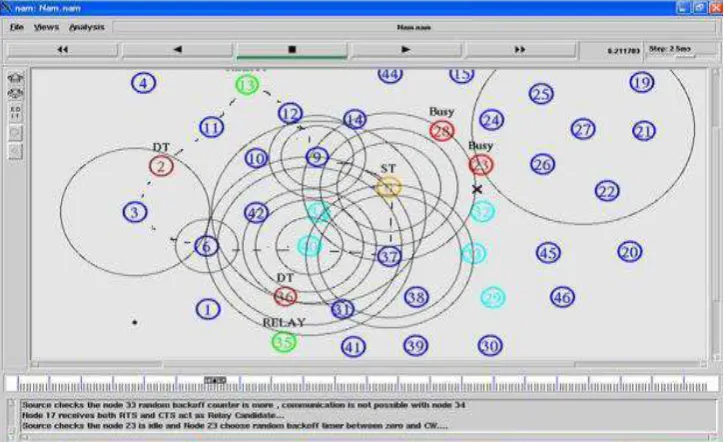Select node 6
The image size is (727, 442).
206,246
